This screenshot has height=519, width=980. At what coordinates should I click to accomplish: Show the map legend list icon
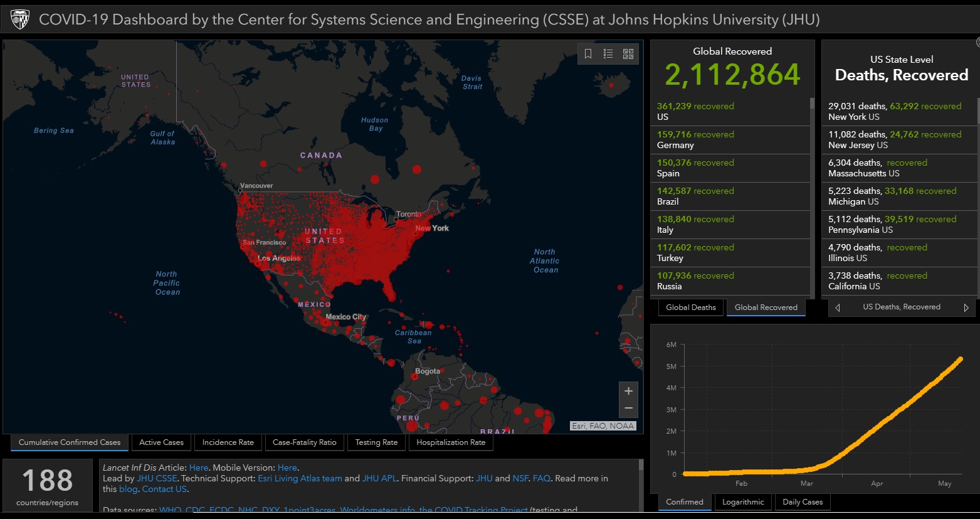608,54
